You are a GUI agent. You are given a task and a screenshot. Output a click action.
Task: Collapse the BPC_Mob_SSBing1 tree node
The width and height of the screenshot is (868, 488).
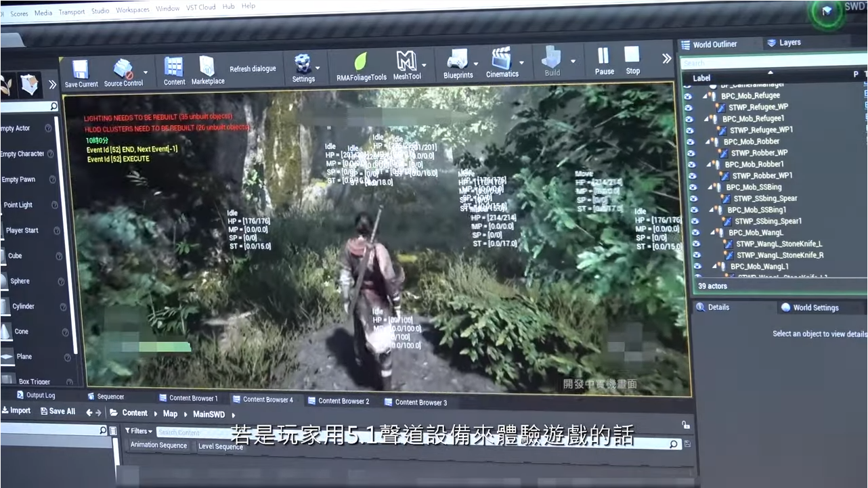711,210
